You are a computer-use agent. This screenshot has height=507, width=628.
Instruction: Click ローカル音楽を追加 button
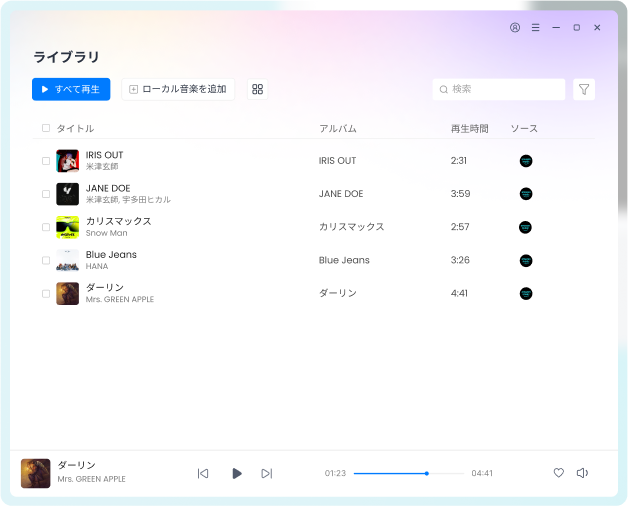[178, 89]
